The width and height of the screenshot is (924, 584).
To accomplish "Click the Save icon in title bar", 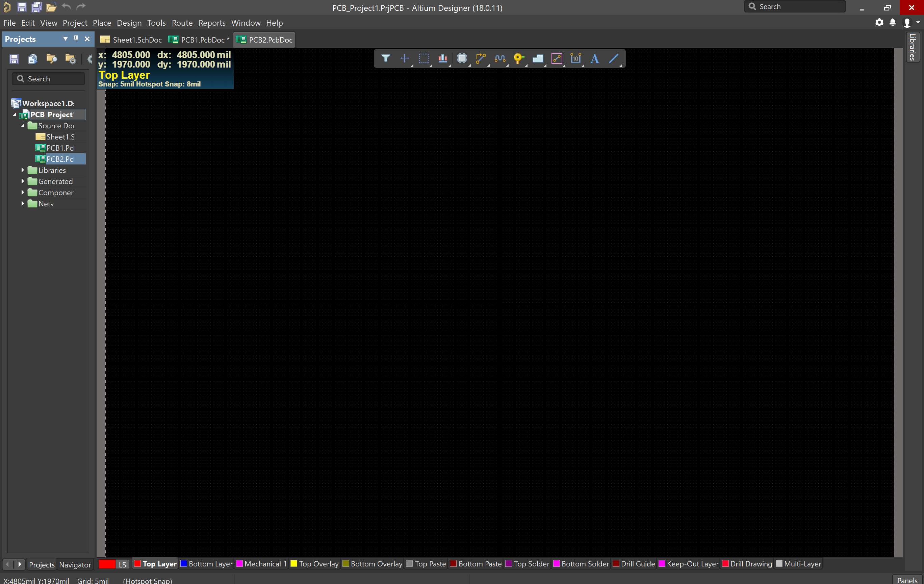I will pyautogui.click(x=22, y=7).
